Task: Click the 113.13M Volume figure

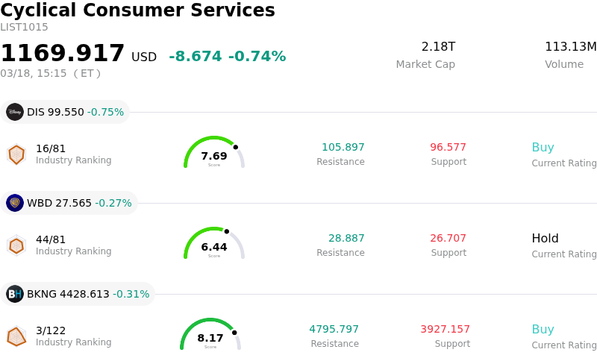Action: 570,47
